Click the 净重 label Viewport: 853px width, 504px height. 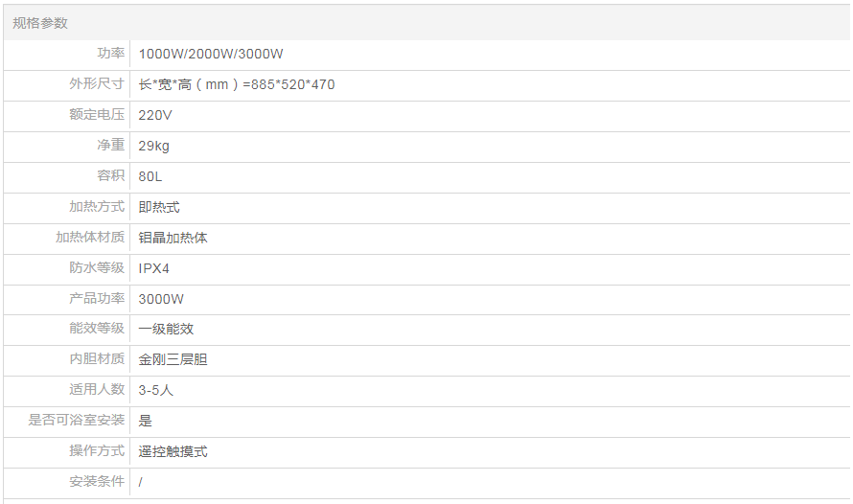pos(110,146)
